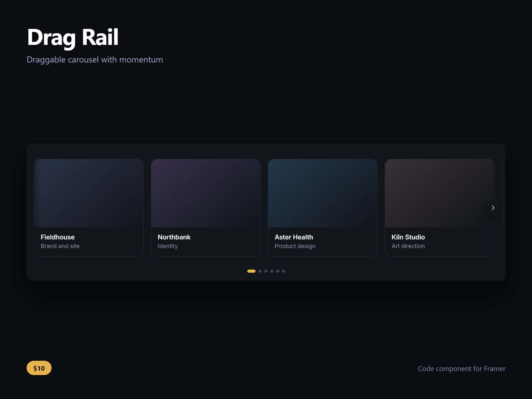Click the $10 price badge
Viewport: 532px width, 399px height.
click(x=39, y=368)
